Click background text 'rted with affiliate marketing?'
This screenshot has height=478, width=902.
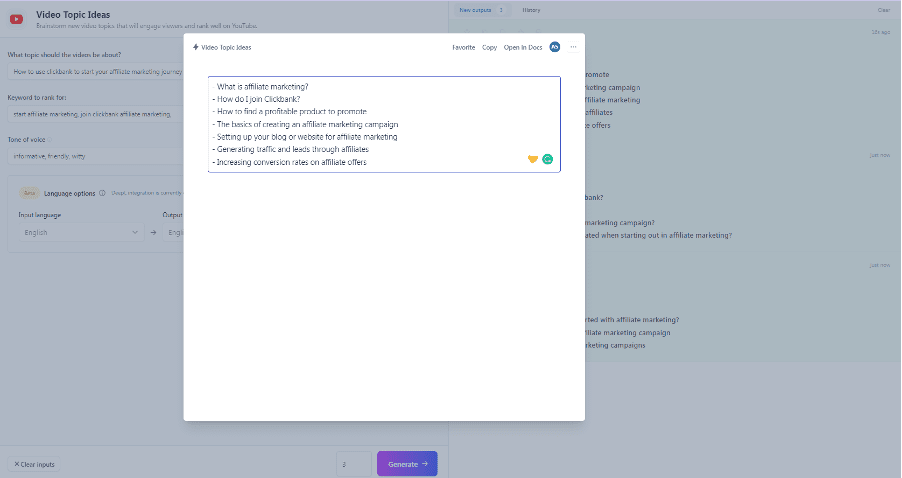[x=632, y=319]
